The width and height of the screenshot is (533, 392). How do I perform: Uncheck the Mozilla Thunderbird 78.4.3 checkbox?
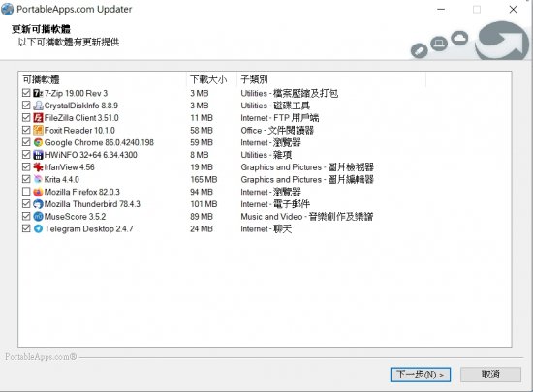pos(26,203)
